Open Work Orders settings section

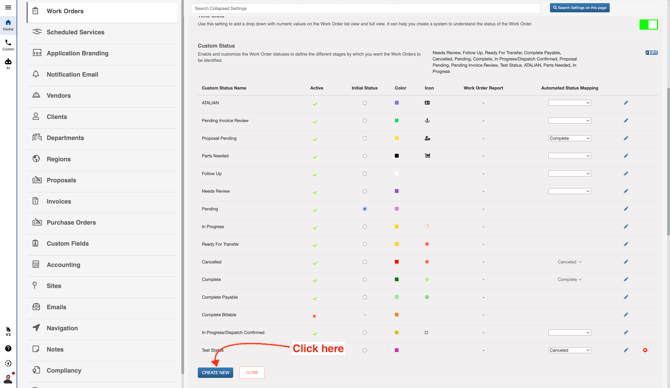(x=102, y=11)
